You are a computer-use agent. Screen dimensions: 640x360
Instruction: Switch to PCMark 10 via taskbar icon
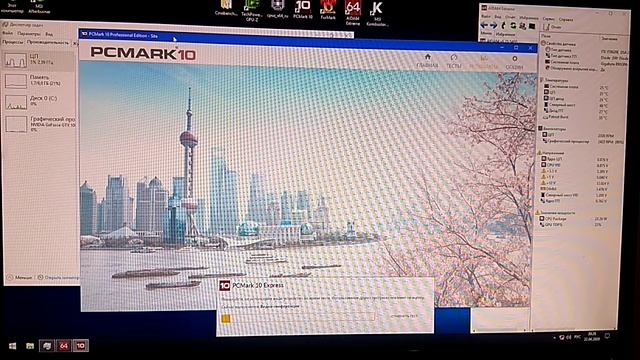(x=80, y=346)
